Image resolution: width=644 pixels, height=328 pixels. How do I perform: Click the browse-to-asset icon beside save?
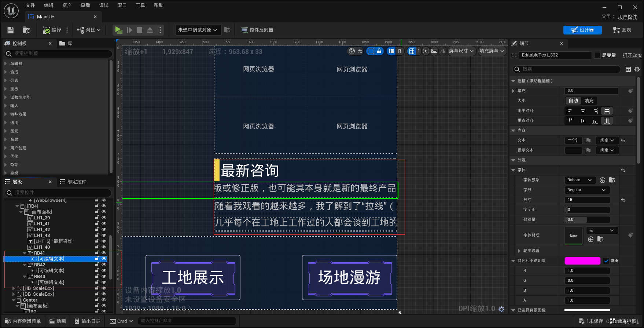(x=26, y=30)
